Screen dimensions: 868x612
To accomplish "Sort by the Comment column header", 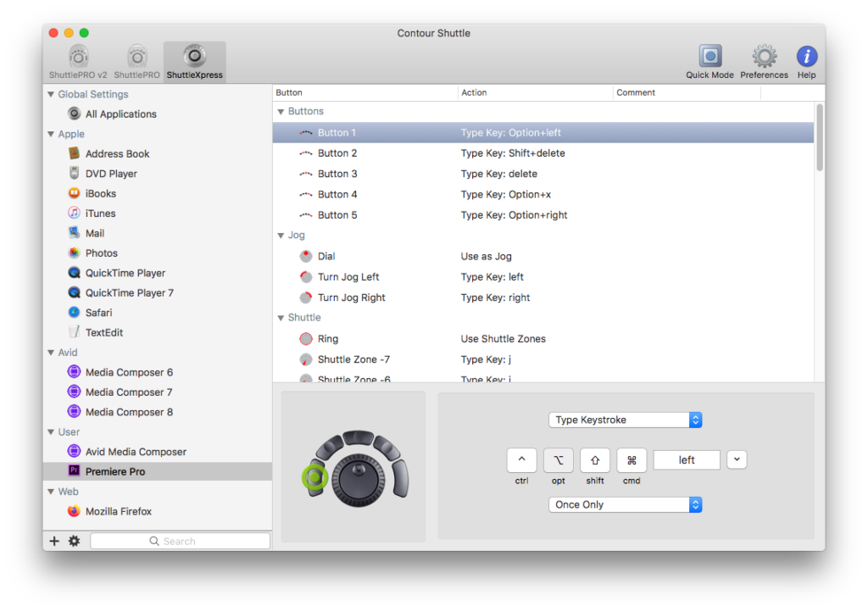I will [x=687, y=92].
